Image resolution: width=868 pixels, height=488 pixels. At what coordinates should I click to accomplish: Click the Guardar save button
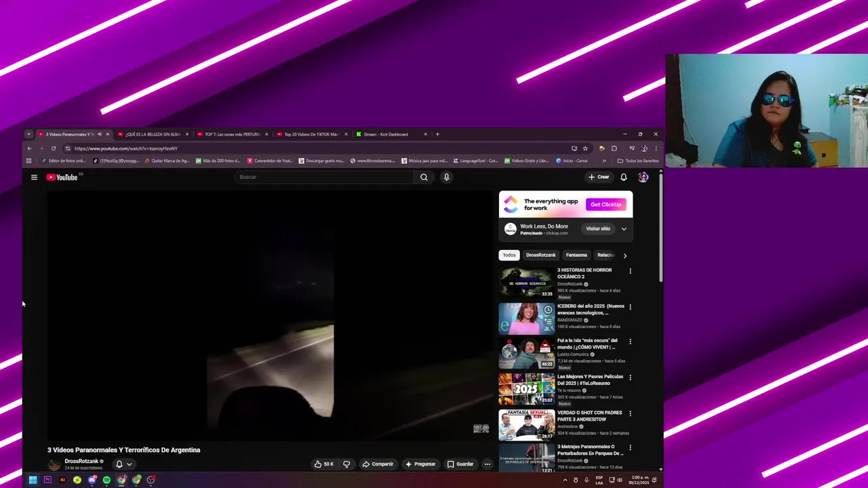tap(460, 464)
